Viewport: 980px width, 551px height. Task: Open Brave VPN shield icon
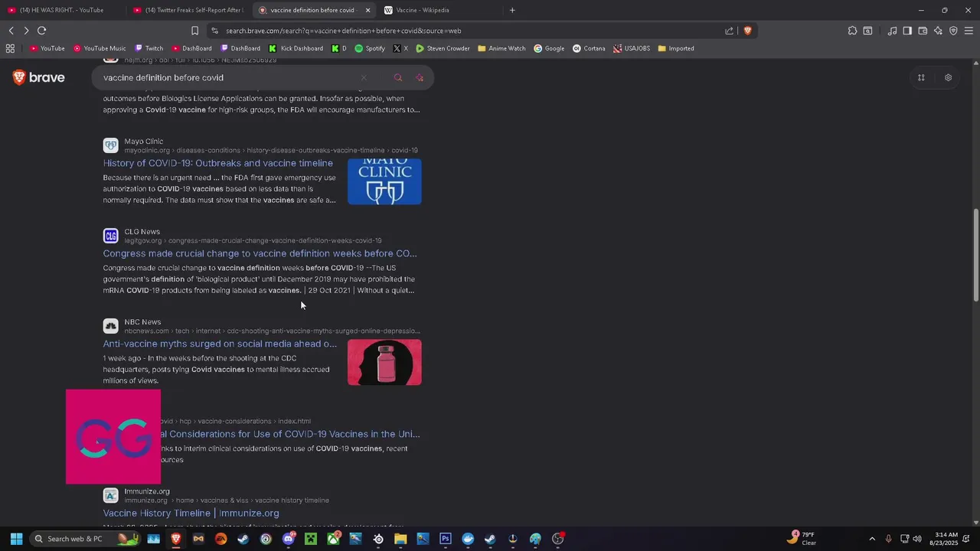tap(953, 31)
